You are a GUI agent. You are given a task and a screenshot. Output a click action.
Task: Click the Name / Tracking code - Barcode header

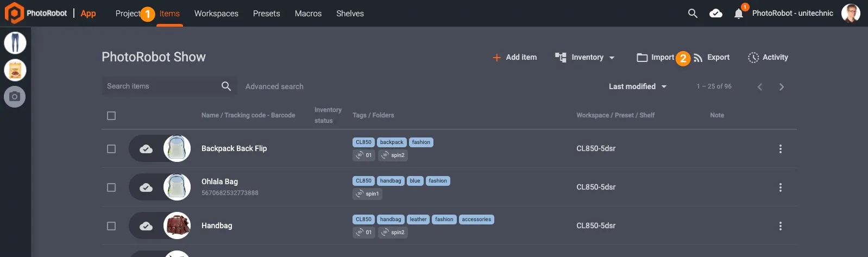click(x=248, y=115)
